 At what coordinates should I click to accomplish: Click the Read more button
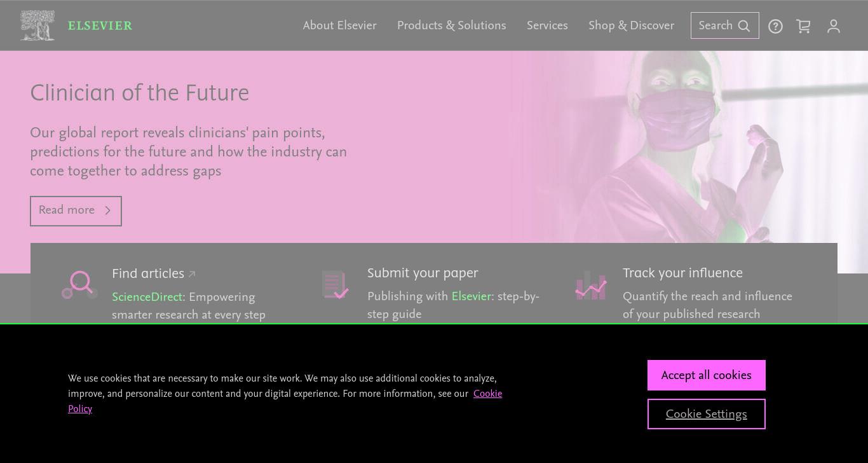tap(76, 211)
